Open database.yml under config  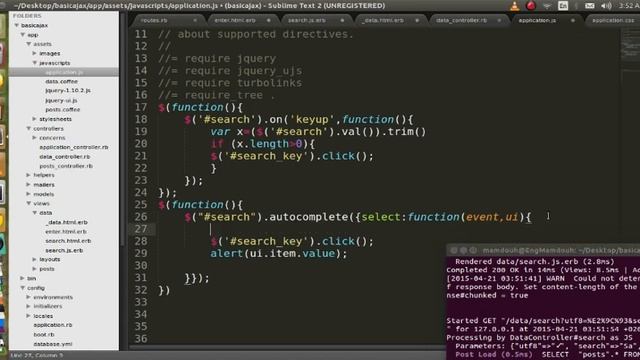53,344
